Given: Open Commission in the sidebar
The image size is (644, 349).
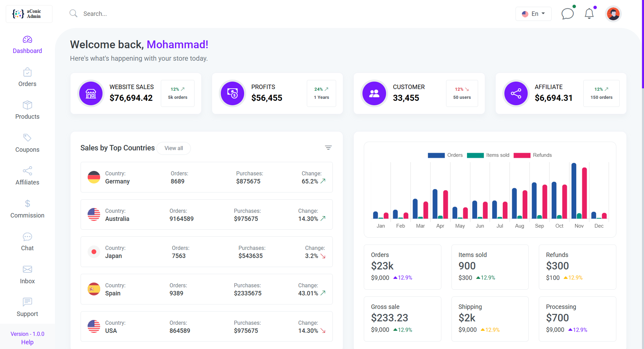Looking at the screenshot, I should click(27, 209).
